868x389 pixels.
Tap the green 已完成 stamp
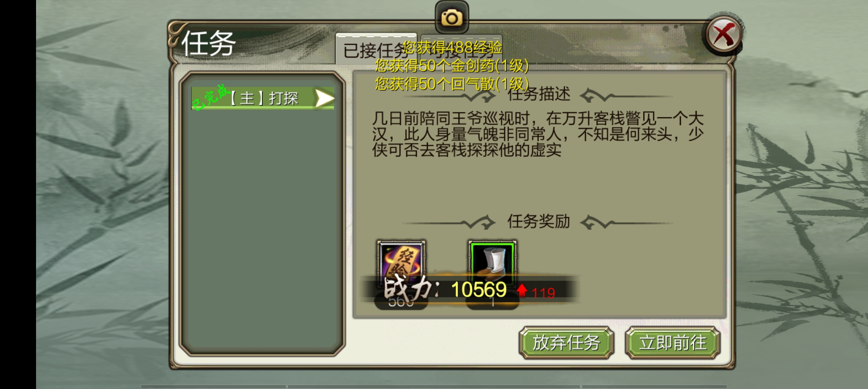pyautogui.click(x=210, y=97)
